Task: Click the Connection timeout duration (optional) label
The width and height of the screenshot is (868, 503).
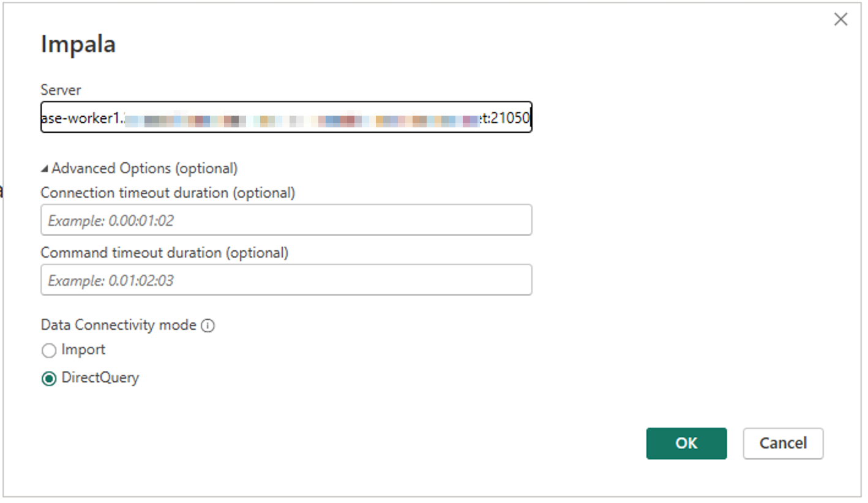Action: tap(168, 193)
